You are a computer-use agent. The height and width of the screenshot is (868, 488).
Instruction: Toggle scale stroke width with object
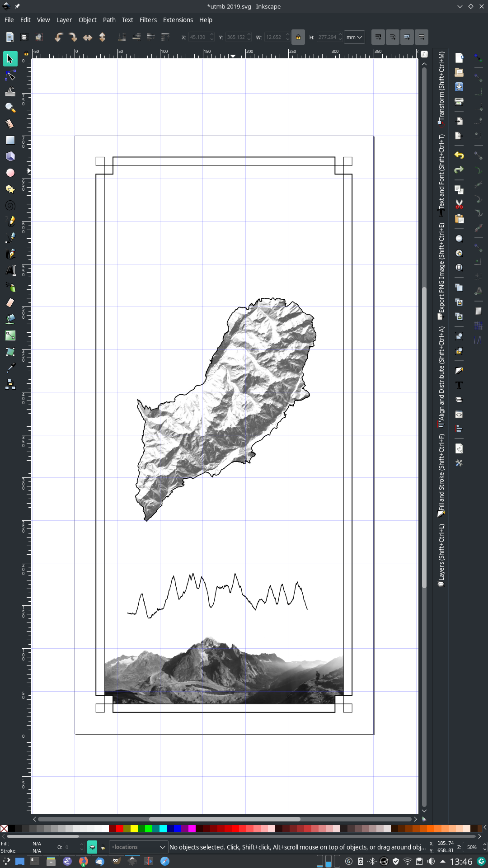[x=378, y=37]
